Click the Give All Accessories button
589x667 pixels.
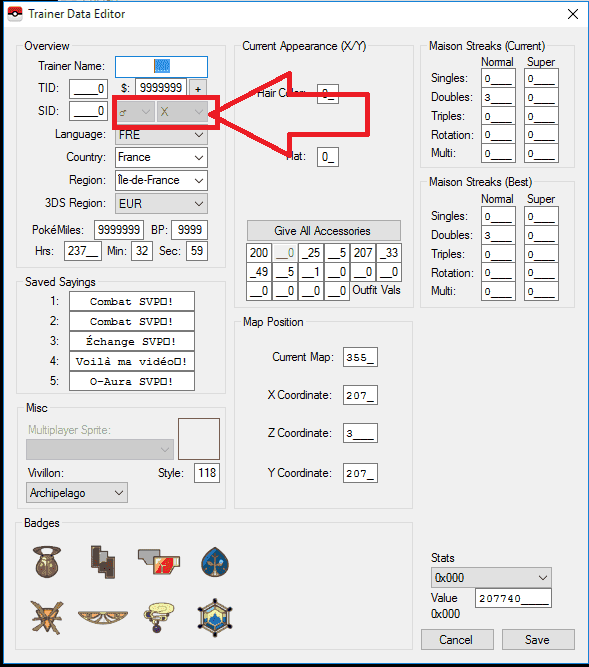click(324, 231)
